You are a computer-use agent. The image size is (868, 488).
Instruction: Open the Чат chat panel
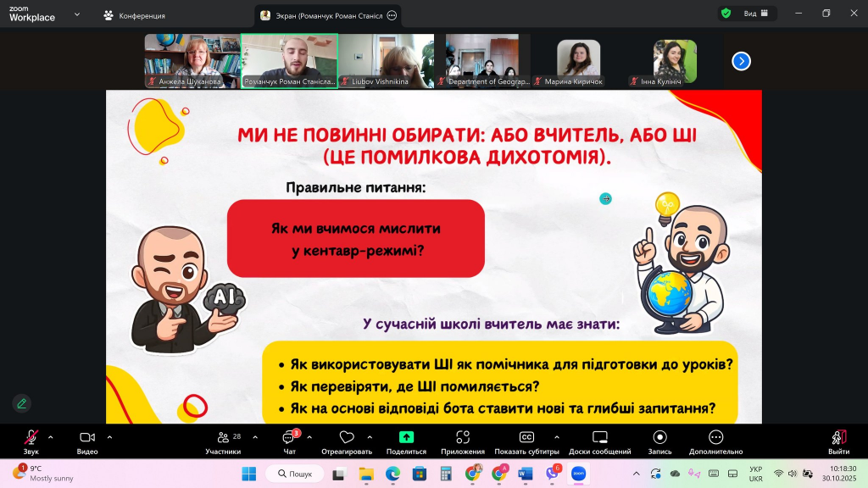(289, 438)
